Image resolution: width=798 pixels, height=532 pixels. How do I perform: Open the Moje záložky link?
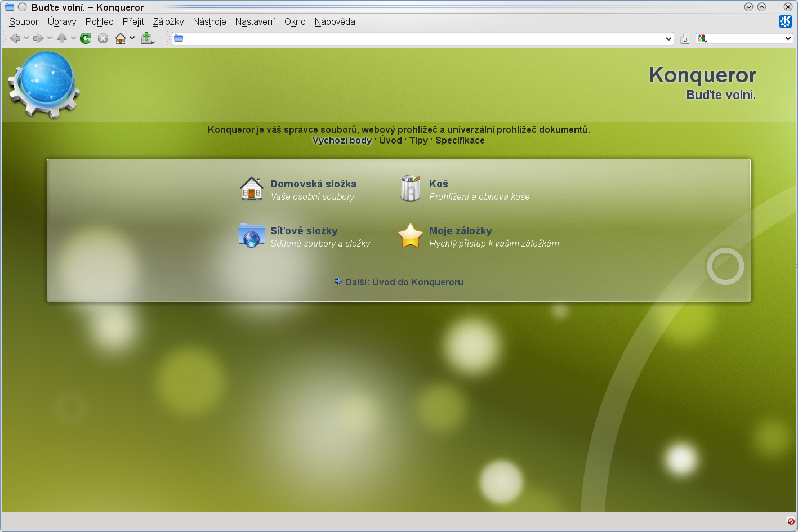pyautogui.click(x=461, y=231)
